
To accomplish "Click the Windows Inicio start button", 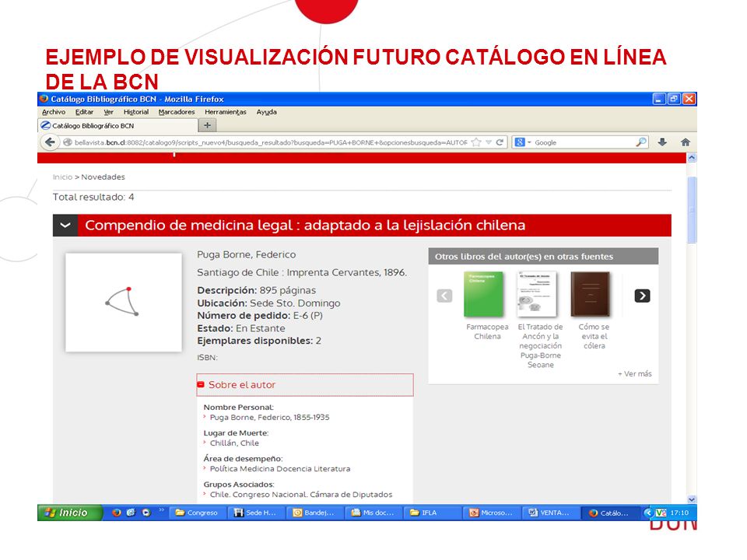I will tap(69, 513).
